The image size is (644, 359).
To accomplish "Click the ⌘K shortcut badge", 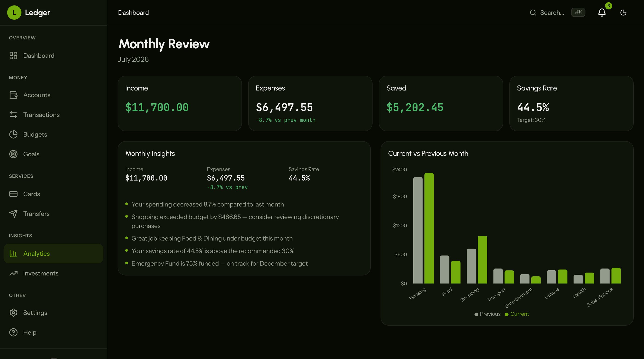I will pos(578,12).
